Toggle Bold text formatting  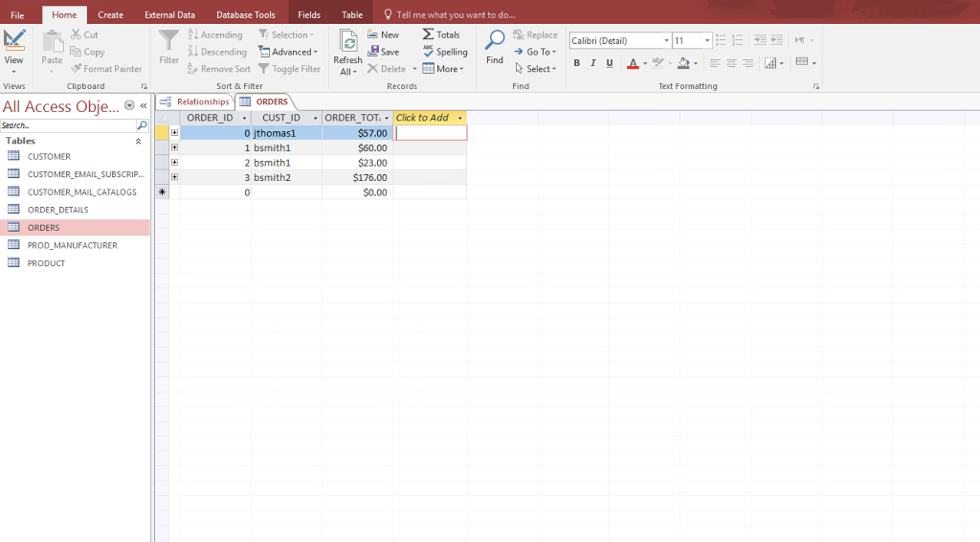577,63
